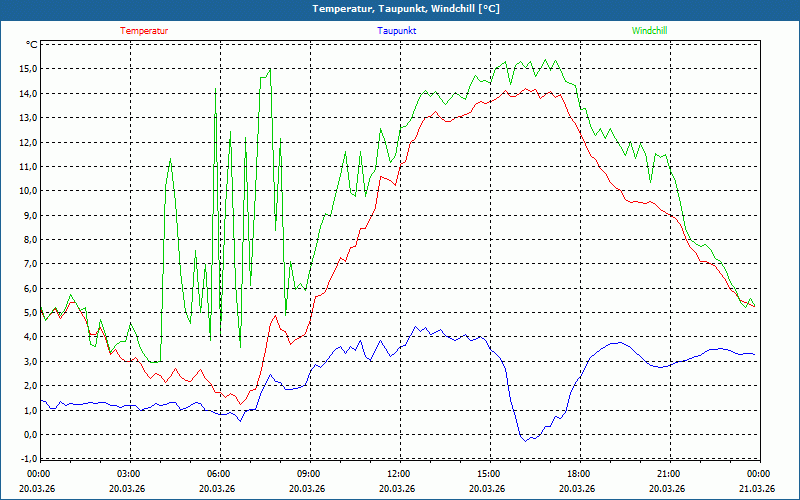Select the 18:00 time axis marker

tap(579, 474)
